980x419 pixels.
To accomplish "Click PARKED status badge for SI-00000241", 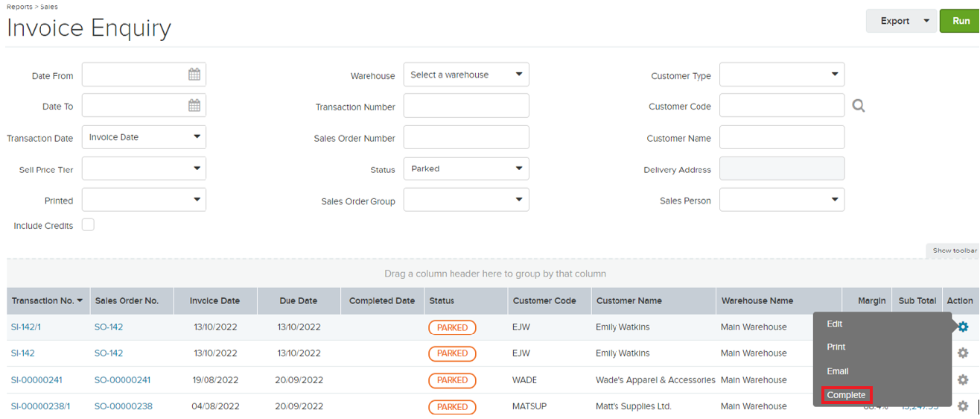I will (452, 380).
